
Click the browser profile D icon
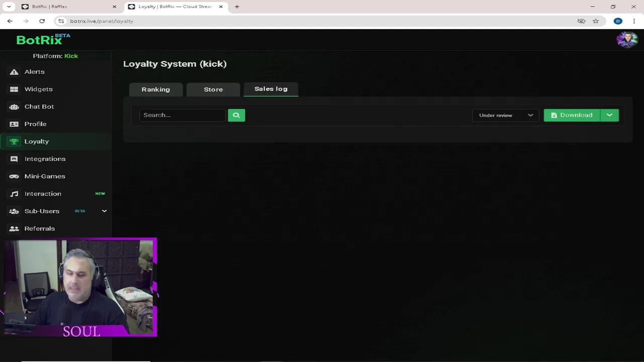tap(618, 21)
